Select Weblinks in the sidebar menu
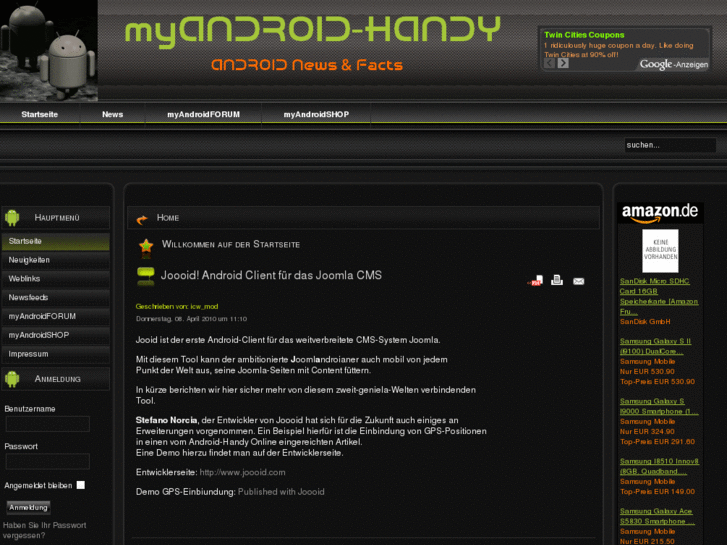Viewport: 727px width, 545px height. click(x=56, y=279)
